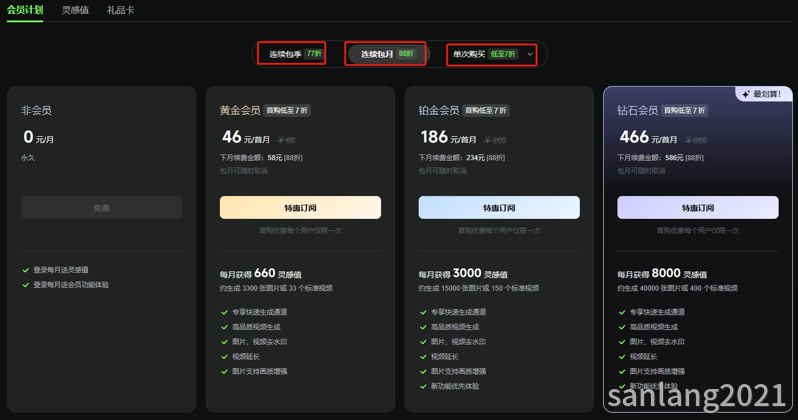
Task: Click the 首购低至7折 badge beside 钻石会员
Action: point(685,110)
